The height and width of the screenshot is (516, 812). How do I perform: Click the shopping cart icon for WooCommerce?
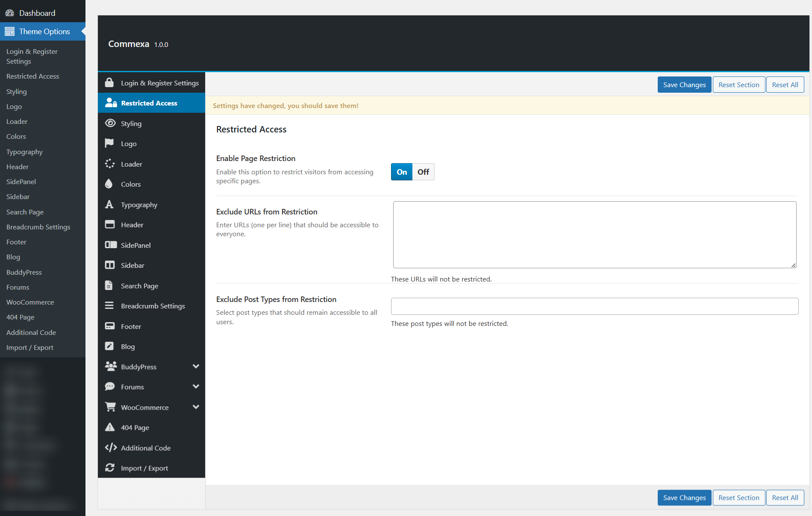point(110,407)
